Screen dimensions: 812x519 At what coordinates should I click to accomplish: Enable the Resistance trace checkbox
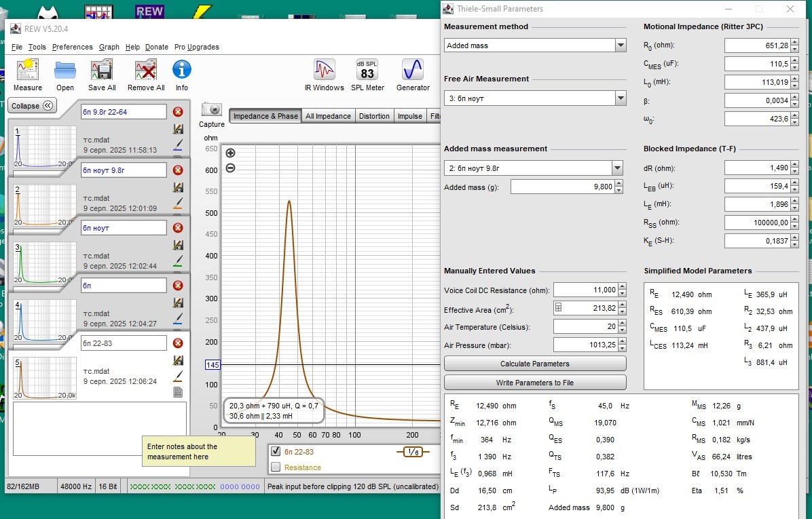[x=276, y=467]
